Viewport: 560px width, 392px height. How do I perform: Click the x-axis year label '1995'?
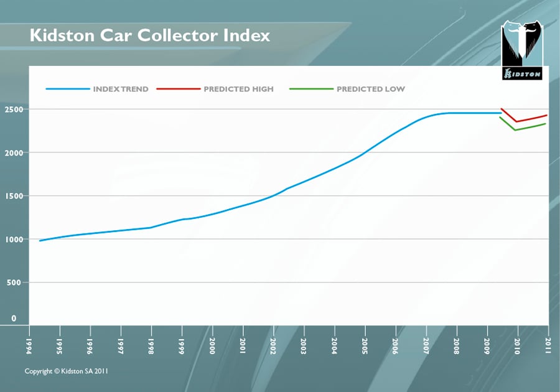[x=59, y=347]
